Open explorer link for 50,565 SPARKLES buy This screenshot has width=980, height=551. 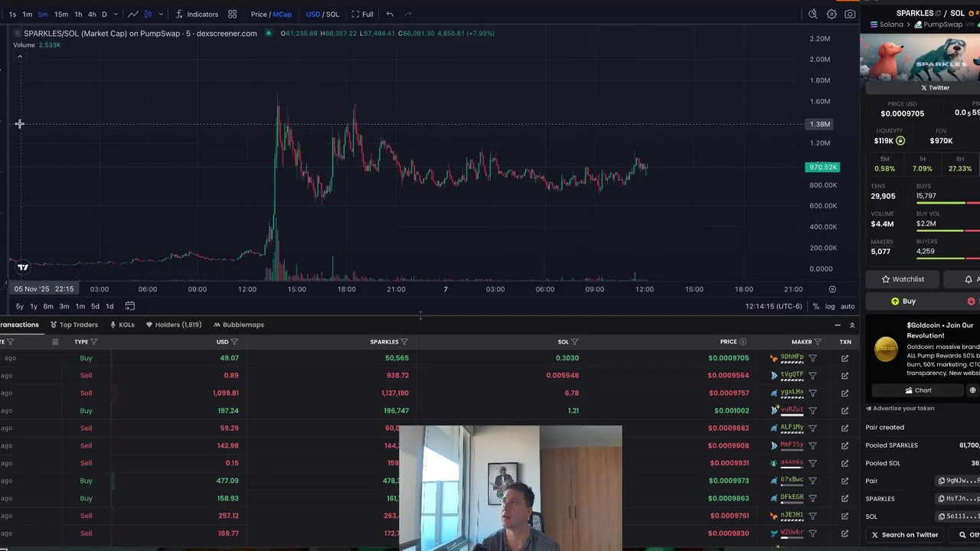[844, 358]
